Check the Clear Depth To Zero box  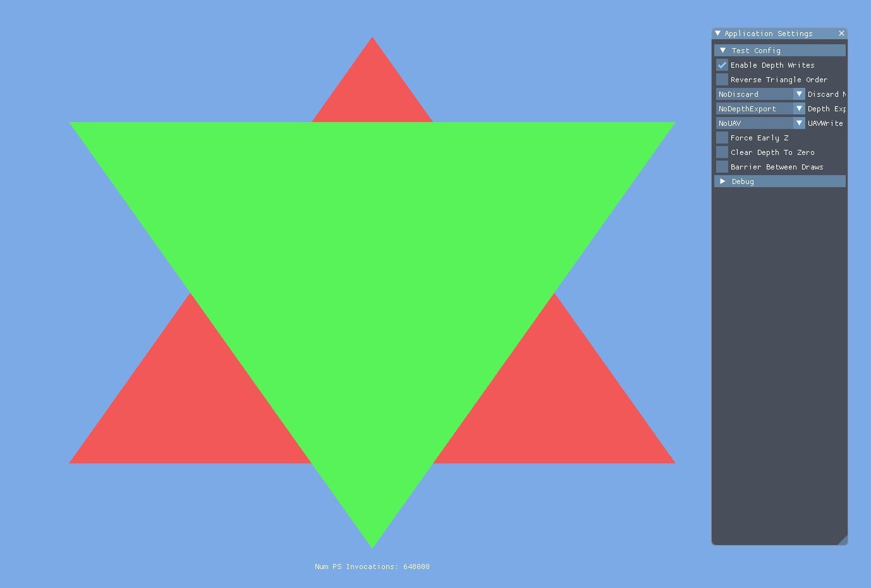point(722,152)
